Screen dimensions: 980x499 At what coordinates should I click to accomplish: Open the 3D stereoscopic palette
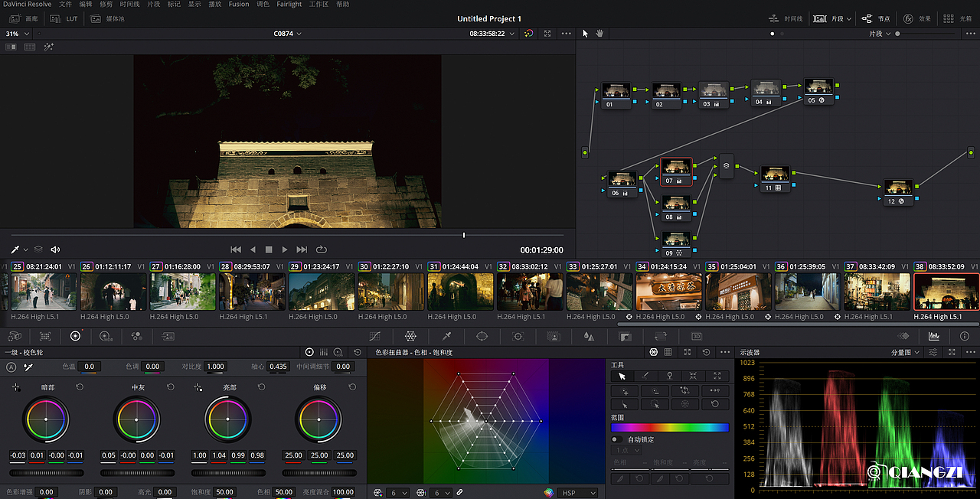696,336
